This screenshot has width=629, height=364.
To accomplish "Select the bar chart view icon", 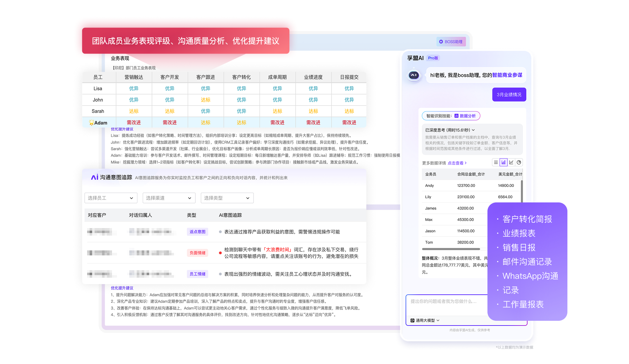I will 503,162.
